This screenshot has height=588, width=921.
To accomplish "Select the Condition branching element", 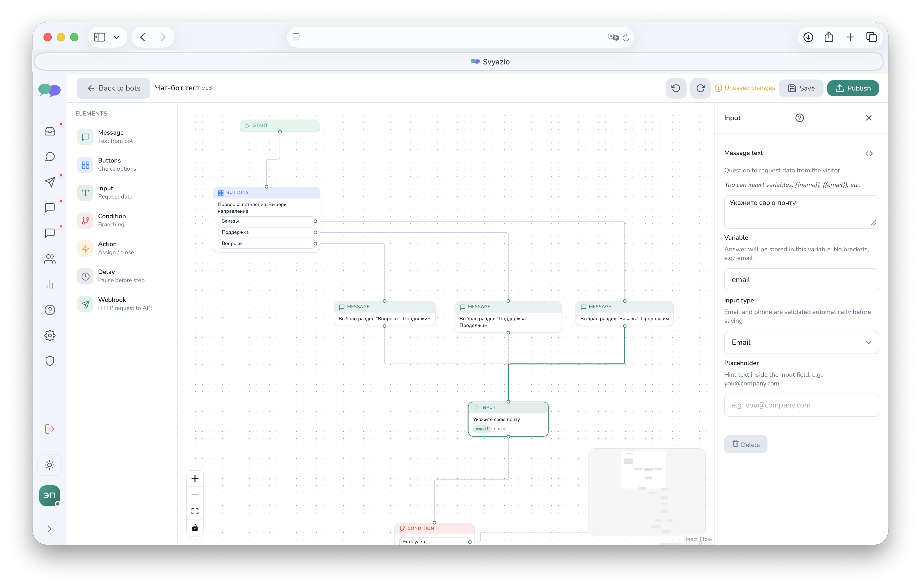I will (x=86, y=220).
